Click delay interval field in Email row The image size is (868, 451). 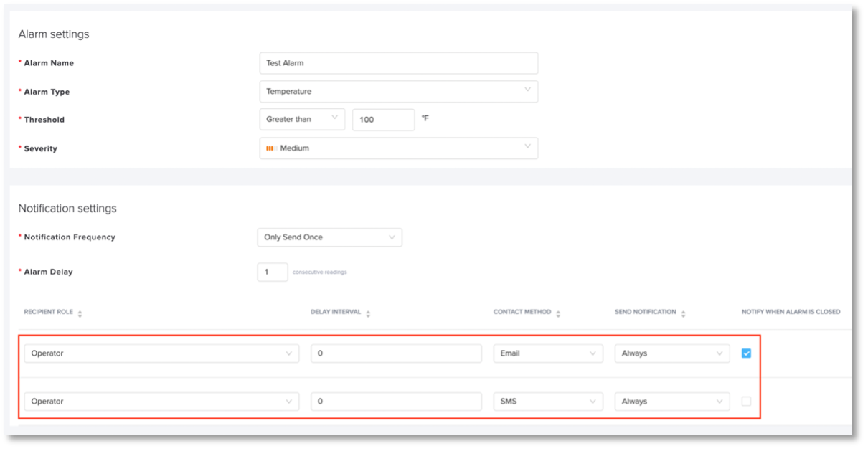coord(396,353)
